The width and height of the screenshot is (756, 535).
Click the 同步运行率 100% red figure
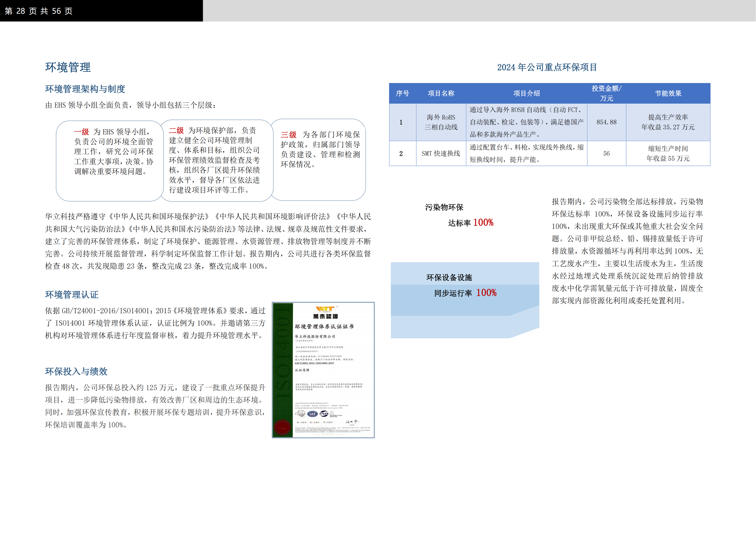pos(486,293)
